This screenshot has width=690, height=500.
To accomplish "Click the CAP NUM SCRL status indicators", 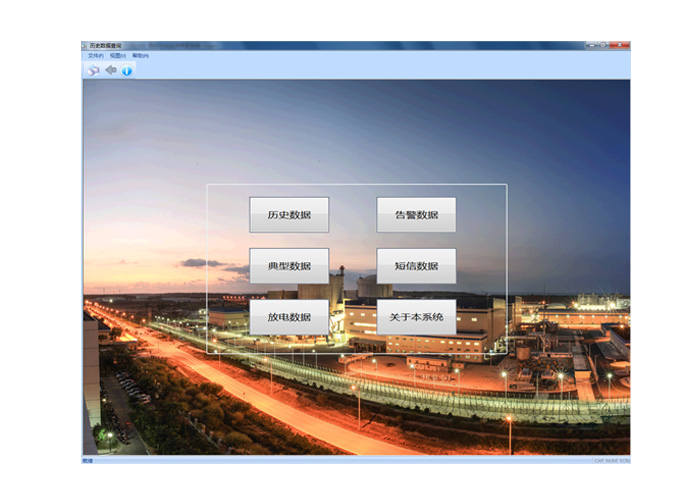I will [x=611, y=460].
